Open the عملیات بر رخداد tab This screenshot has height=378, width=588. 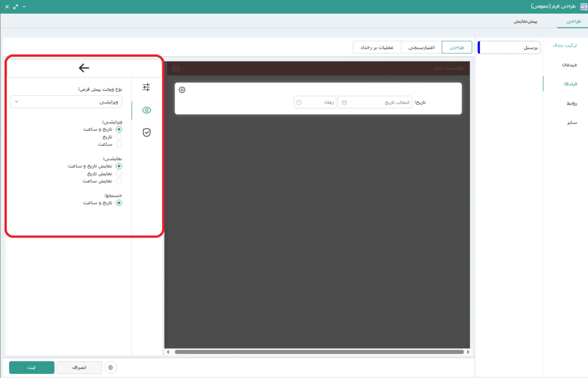(377, 48)
